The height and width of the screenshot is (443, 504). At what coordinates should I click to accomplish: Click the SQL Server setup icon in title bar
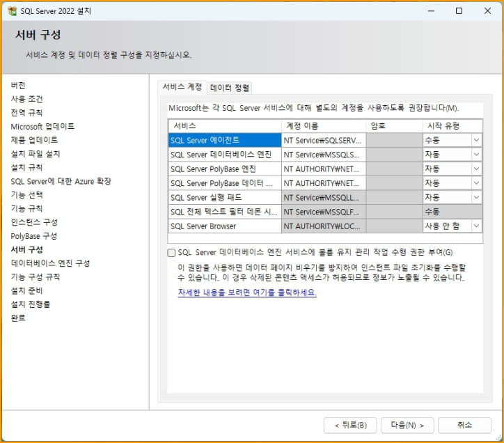(13, 11)
